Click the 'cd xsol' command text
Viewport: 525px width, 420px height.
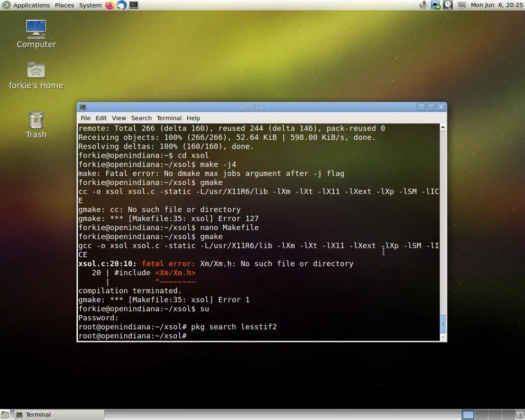click(193, 155)
